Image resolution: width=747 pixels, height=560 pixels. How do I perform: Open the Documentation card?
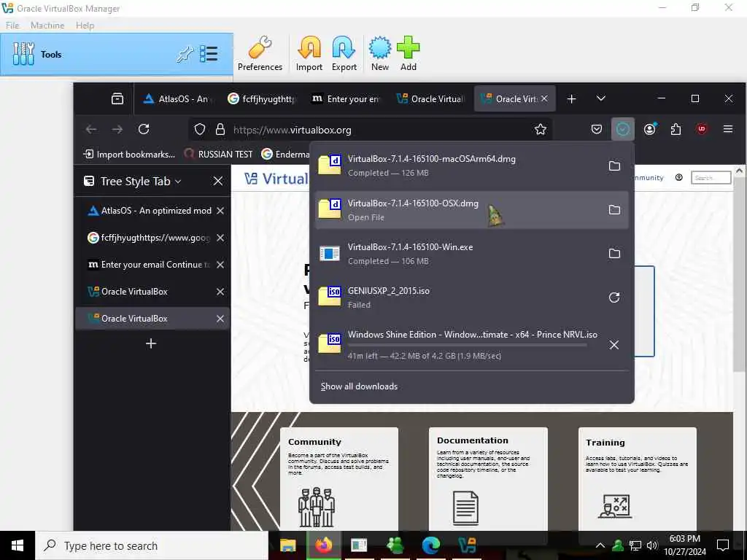(x=488, y=478)
